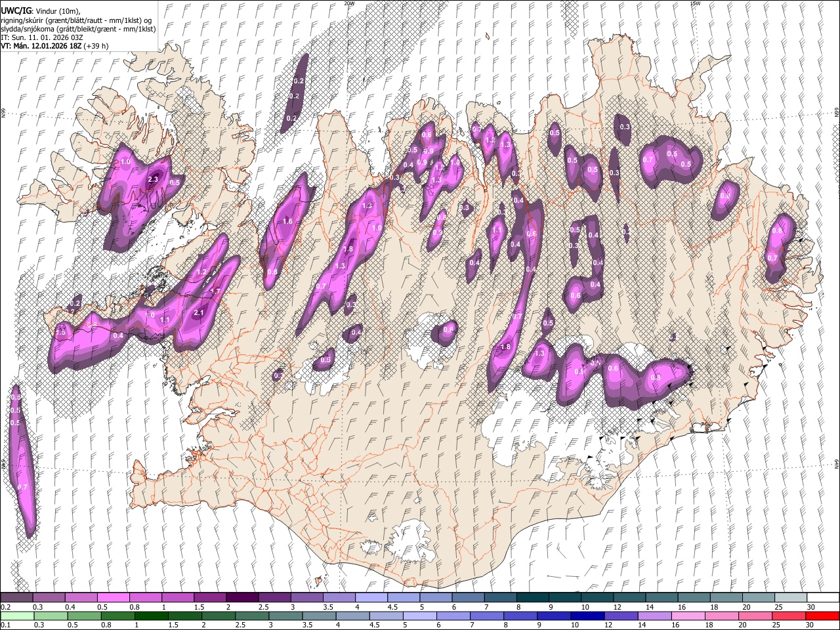Click the '2.1' precipitation value on the map
Image resolution: width=840 pixels, height=630 pixels.
pyautogui.click(x=199, y=313)
